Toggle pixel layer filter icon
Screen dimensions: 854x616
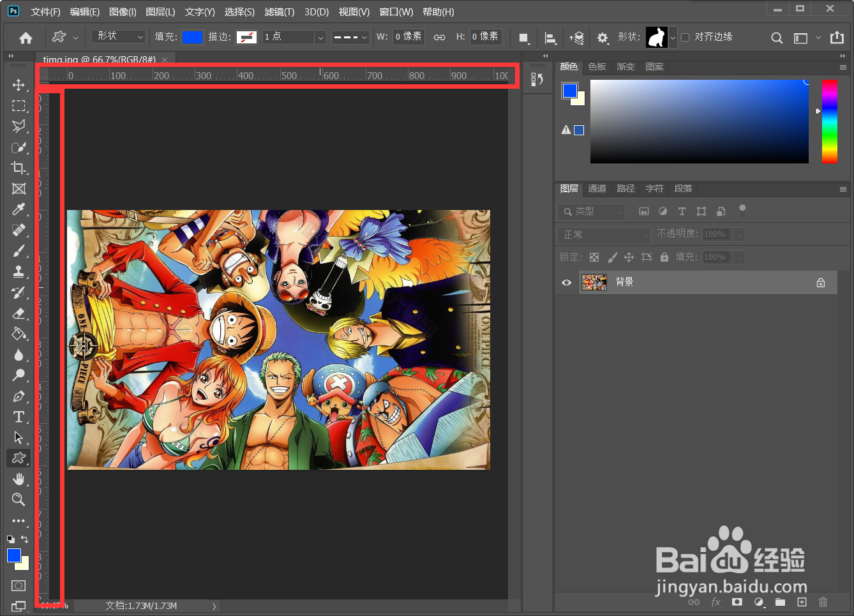coord(643,211)
